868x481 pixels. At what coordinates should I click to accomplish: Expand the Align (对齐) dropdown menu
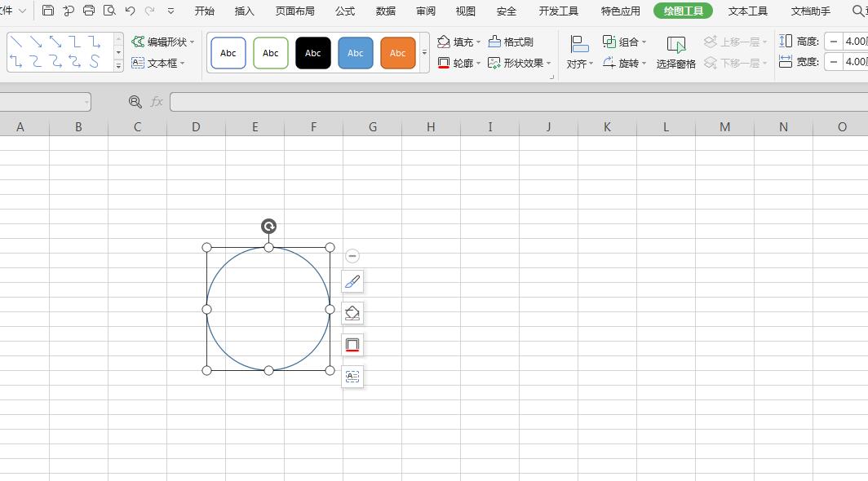579,52
